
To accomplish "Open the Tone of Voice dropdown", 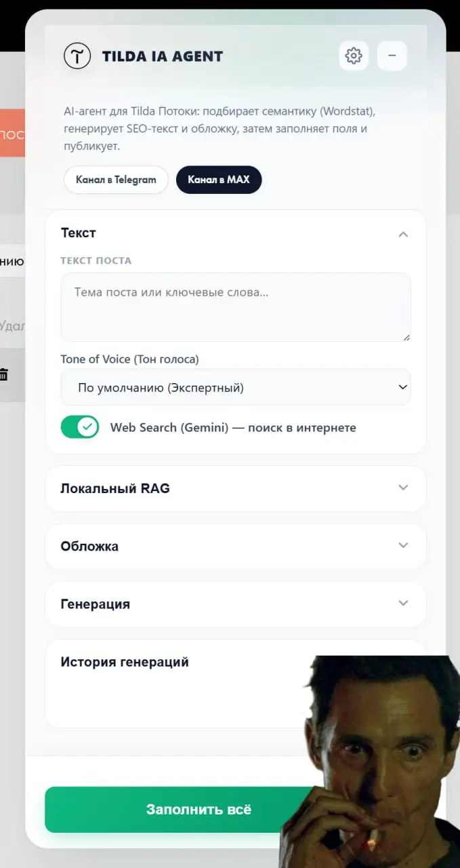I will pyautogui.click(x=236, y=387).
